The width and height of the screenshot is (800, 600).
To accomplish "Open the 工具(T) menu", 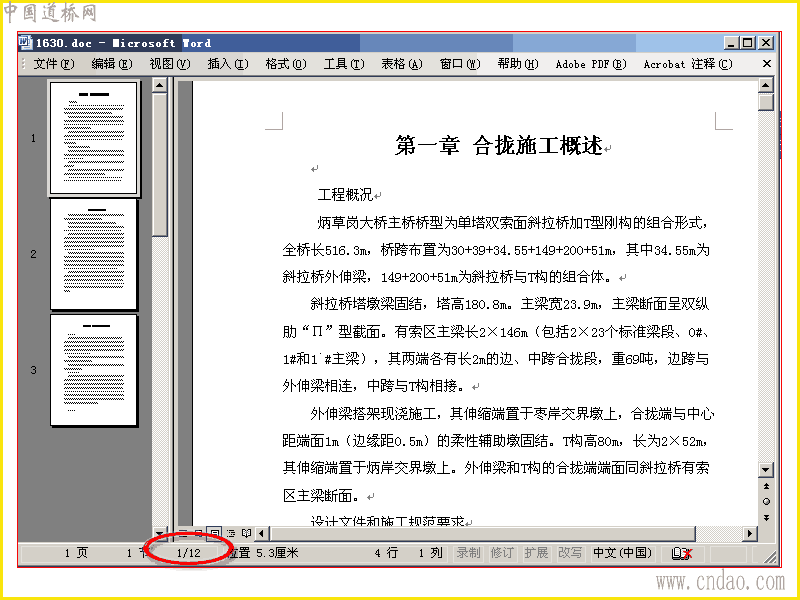I will pyautogui.click(x=344, y=64).
